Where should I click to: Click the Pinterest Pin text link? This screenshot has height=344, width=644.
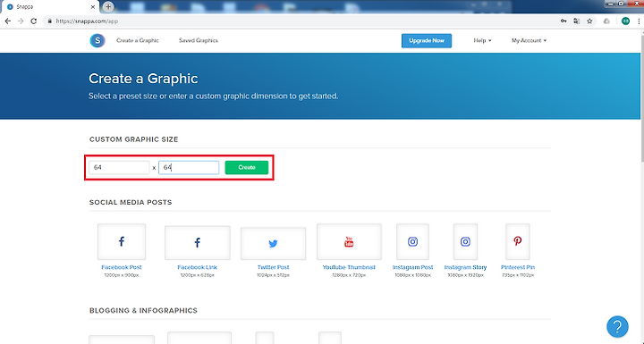pos(518,267)
